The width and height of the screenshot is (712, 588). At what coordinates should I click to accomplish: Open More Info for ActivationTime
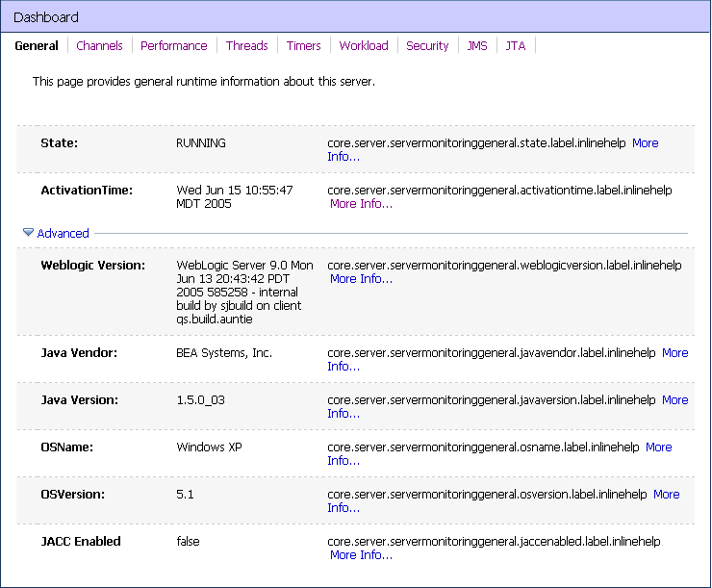(x=361, y=204)
